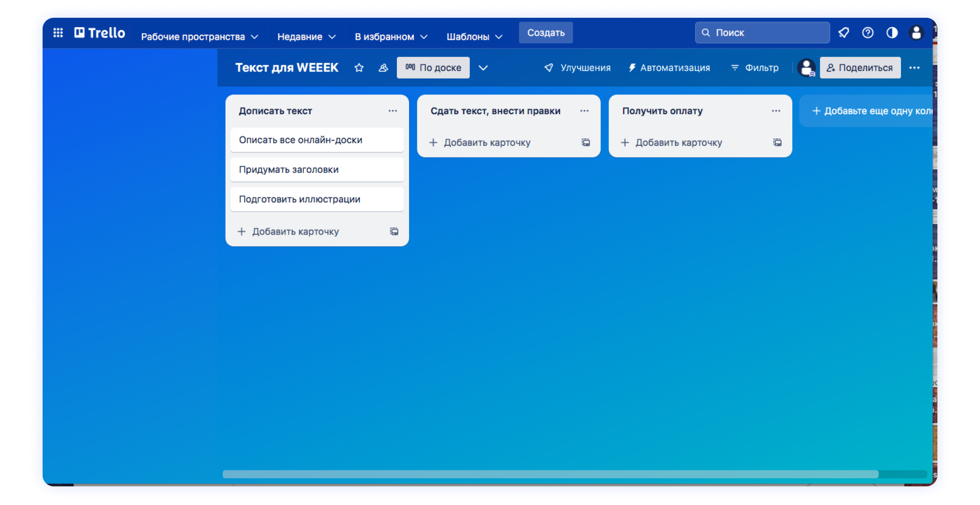The height and width of the screenshot is (505, 980).
Task: Open the search field via the magnifier icon
Action: [x=706, y=32]
